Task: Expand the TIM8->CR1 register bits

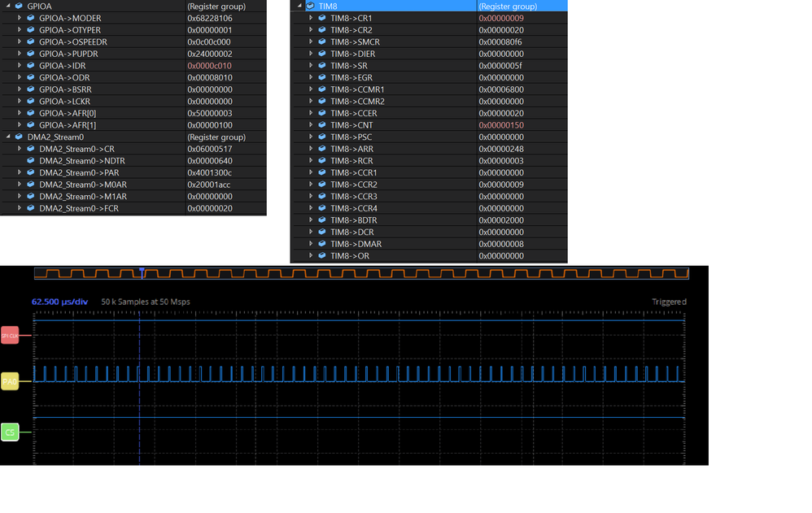Action: [x=310, y=18]
